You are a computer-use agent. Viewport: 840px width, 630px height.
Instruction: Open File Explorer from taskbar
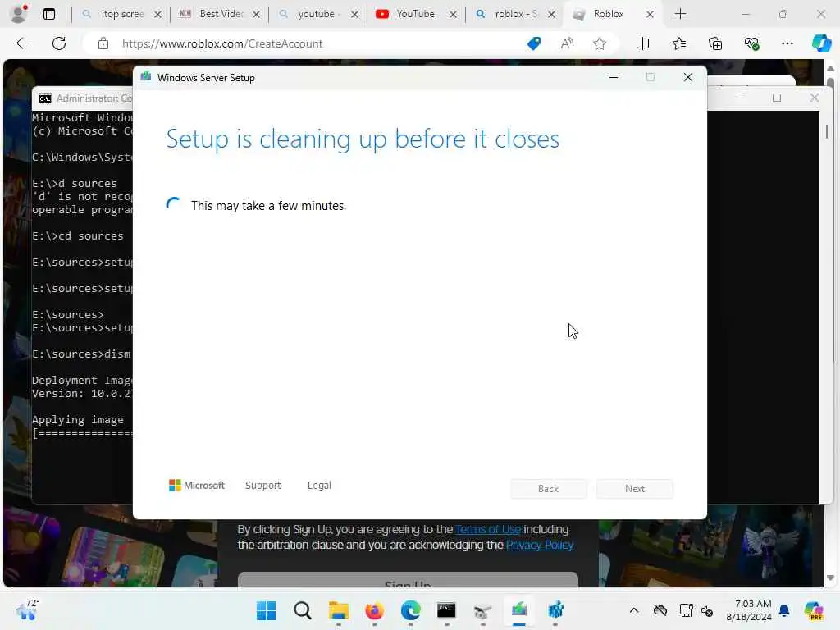click(339, 610)
